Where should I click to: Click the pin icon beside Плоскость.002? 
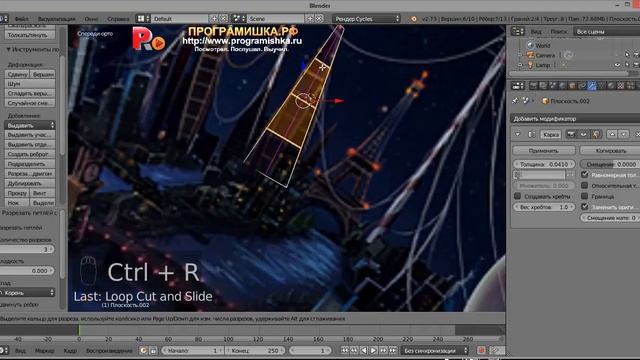pos(516,100)
